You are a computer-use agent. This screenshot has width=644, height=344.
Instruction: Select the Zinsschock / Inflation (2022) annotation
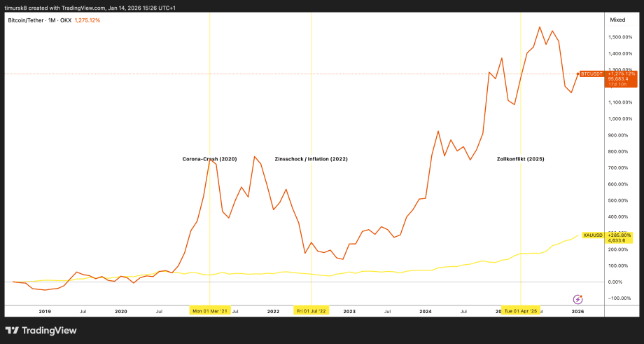click(311, 159)
